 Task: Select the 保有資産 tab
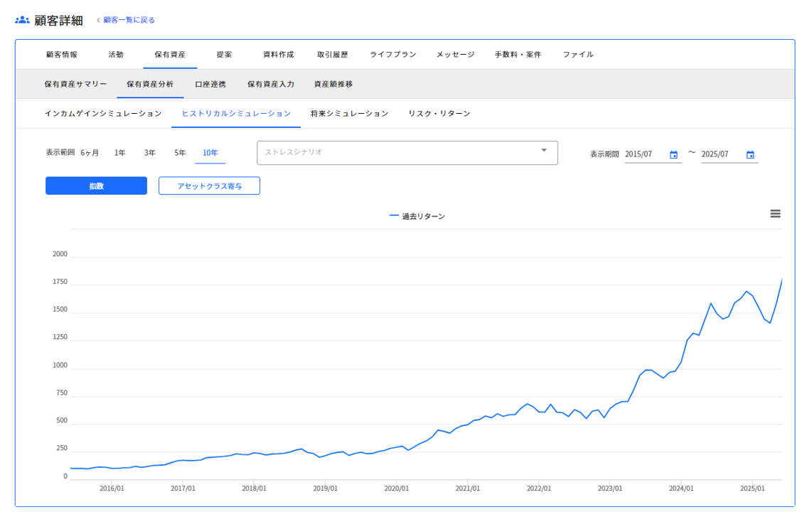[x=170, y=54]
